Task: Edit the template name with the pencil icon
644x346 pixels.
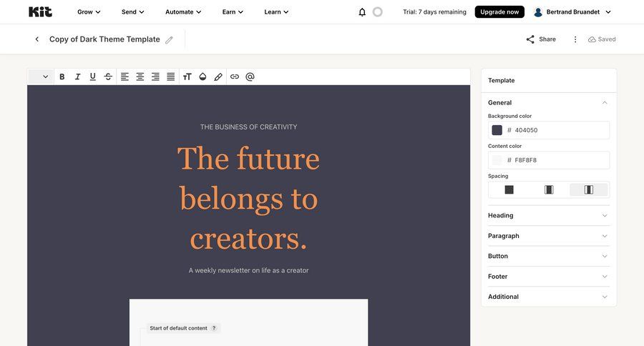Action: point(169,40)
